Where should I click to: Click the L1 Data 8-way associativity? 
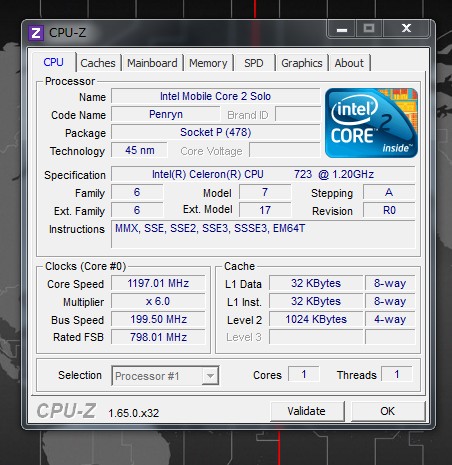[390, 283]
